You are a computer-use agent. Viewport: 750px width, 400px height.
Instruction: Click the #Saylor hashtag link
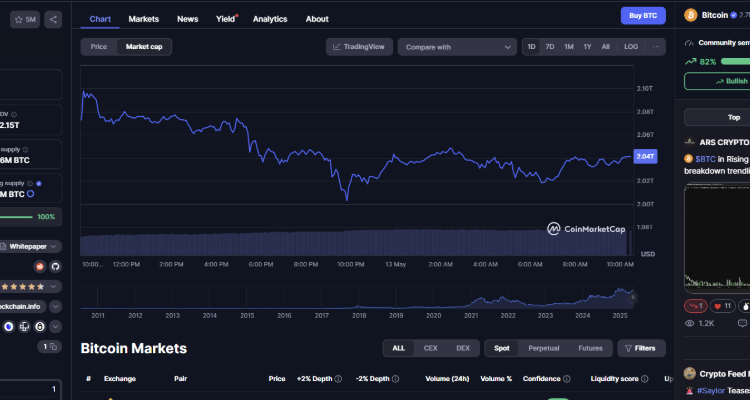point(711,390)
